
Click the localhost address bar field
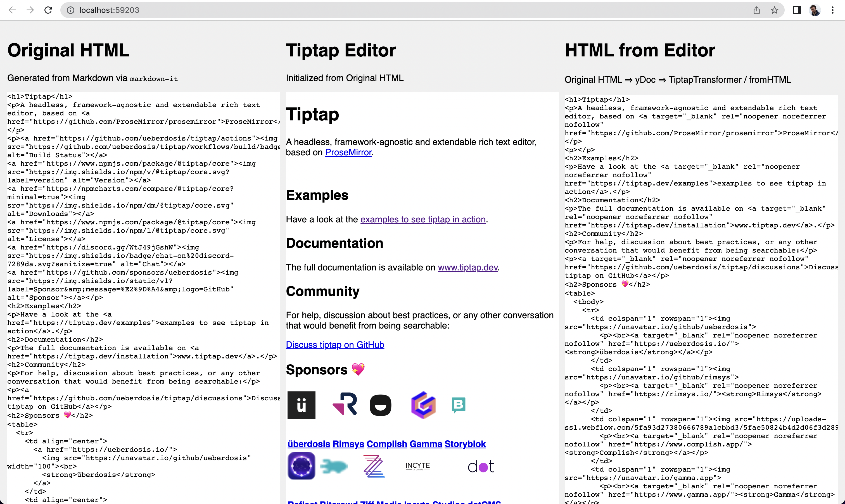(408, 10)
